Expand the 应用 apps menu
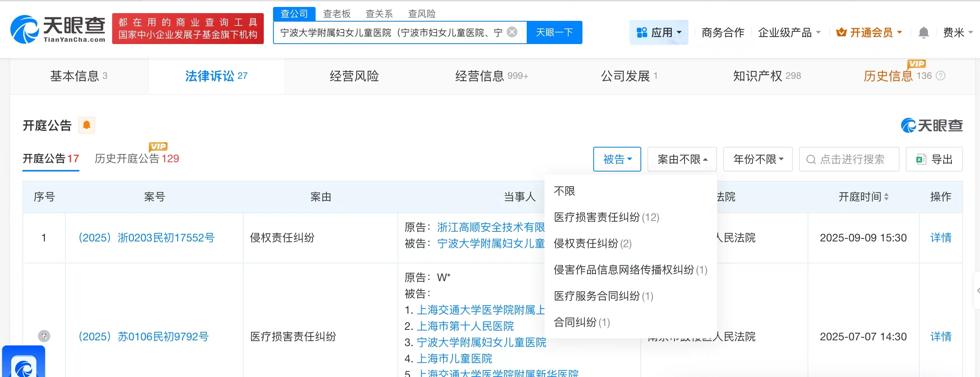This screenshot has width=980, height=377. (659, 32)
